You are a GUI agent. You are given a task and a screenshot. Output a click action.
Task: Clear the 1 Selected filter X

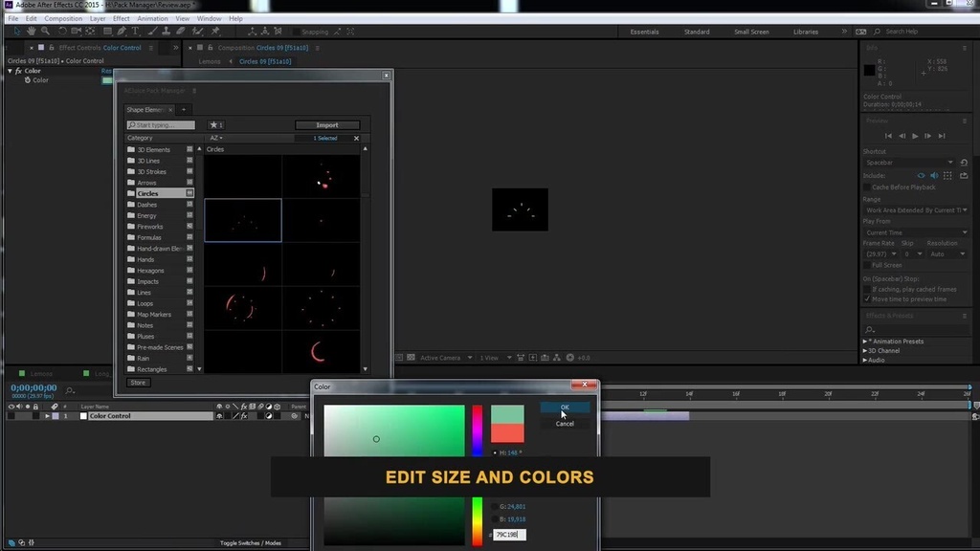click(x=356, y=138)
